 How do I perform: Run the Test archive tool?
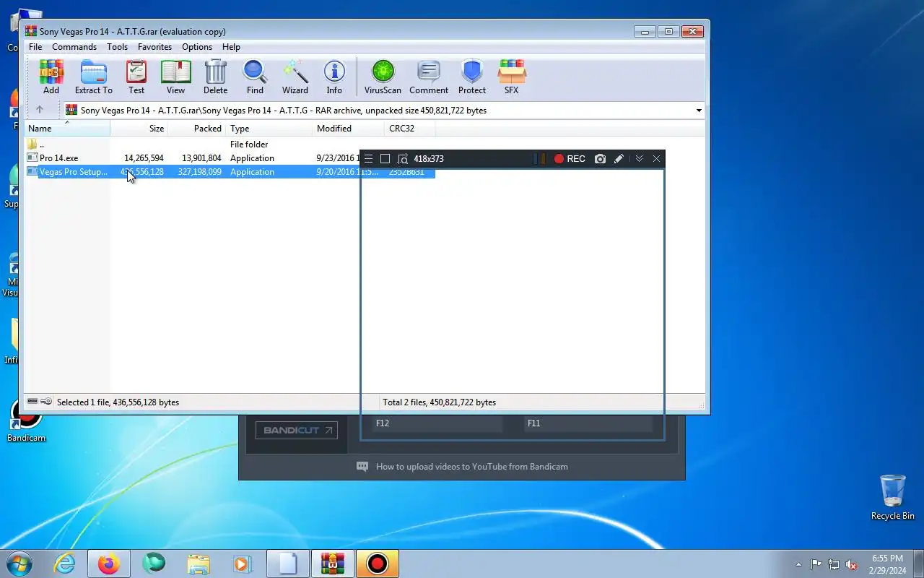click(136, 77)
